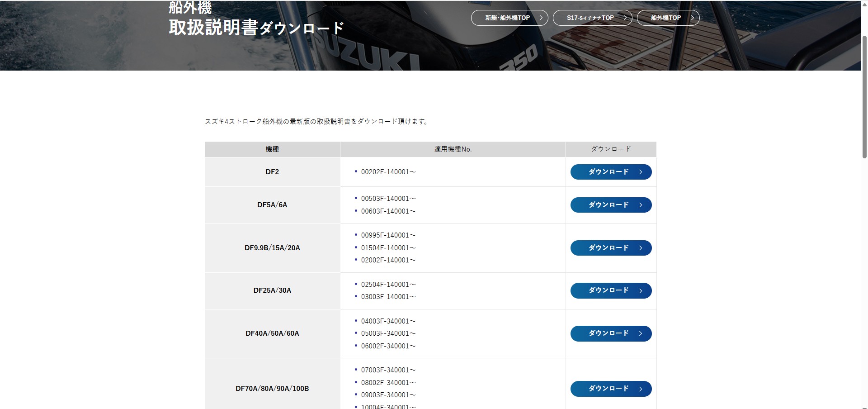Screen dimensions: 868x409
Task: Click the arrow icon on S17-Sイチナナ TOP
Action: click(625, 18)
